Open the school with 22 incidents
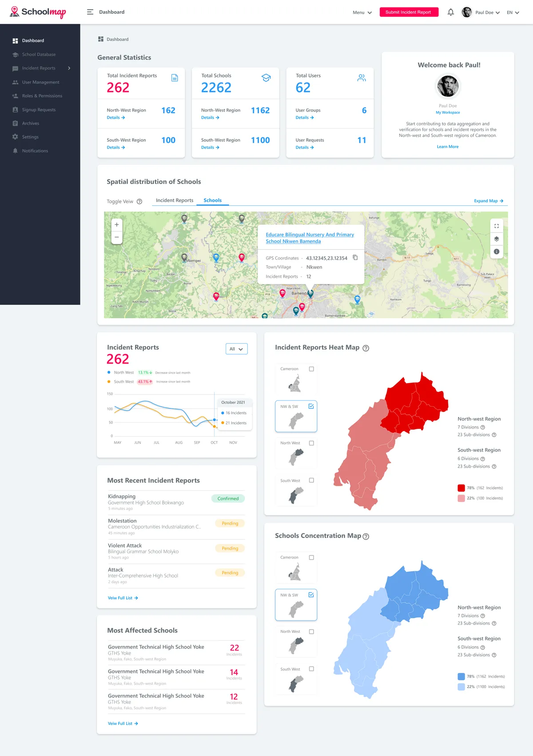Image resolution: width=533 pixels, height=756 pixels. 176,652
